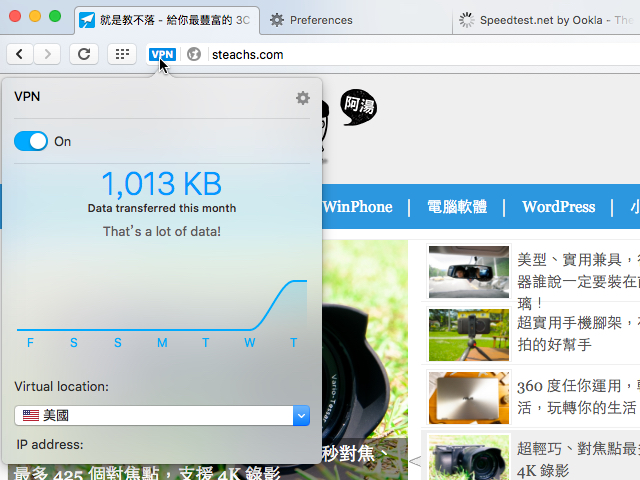Viewport: 640px width, 480px height.
Task: Click the steachs.com address field
Action: [x=400, y=55]
